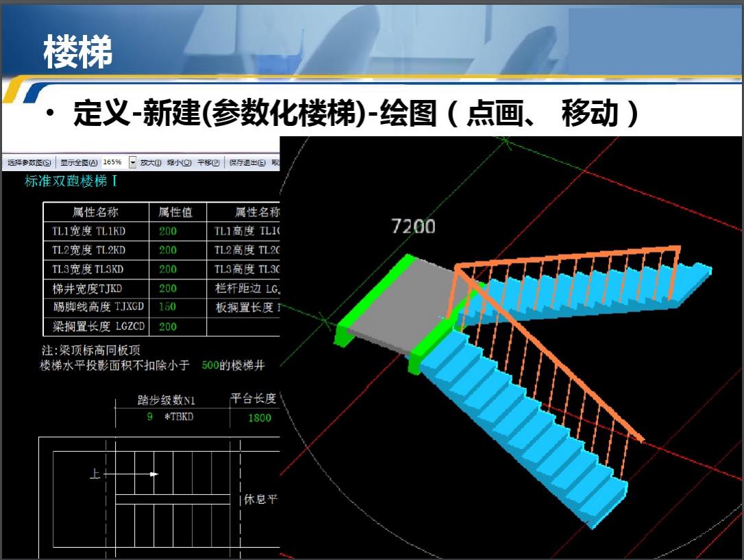Click the TL2宽度 TL2KD property name
This screenshot has width=744, height=560.
[x=89, y=251]
